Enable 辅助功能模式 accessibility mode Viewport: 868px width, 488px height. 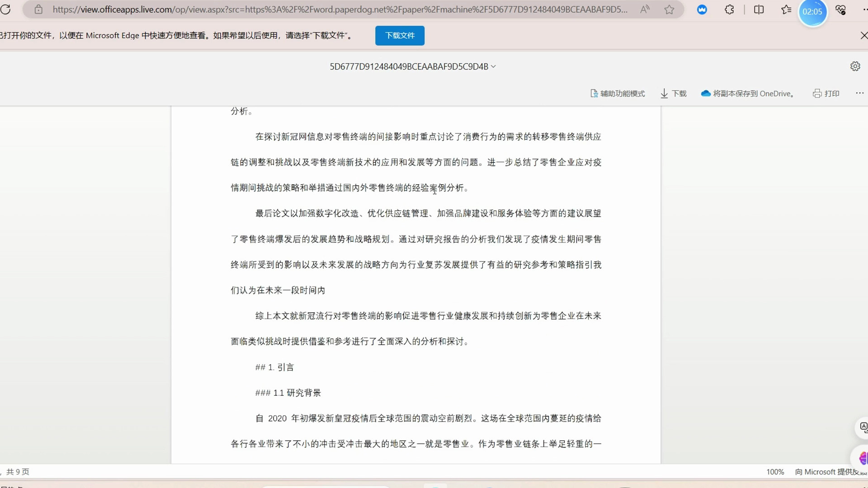point(618,94)
